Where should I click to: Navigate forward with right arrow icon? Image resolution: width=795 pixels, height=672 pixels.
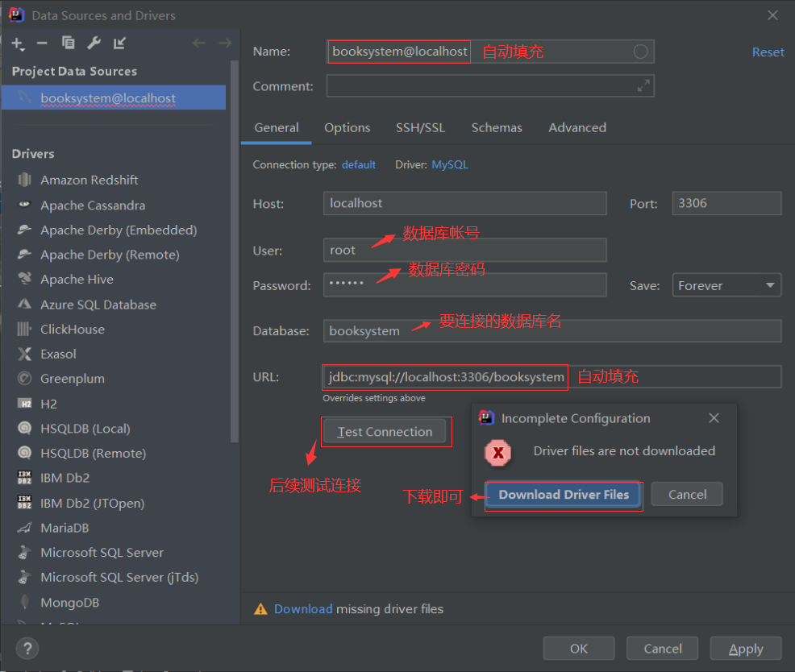(x=225, y=43)
